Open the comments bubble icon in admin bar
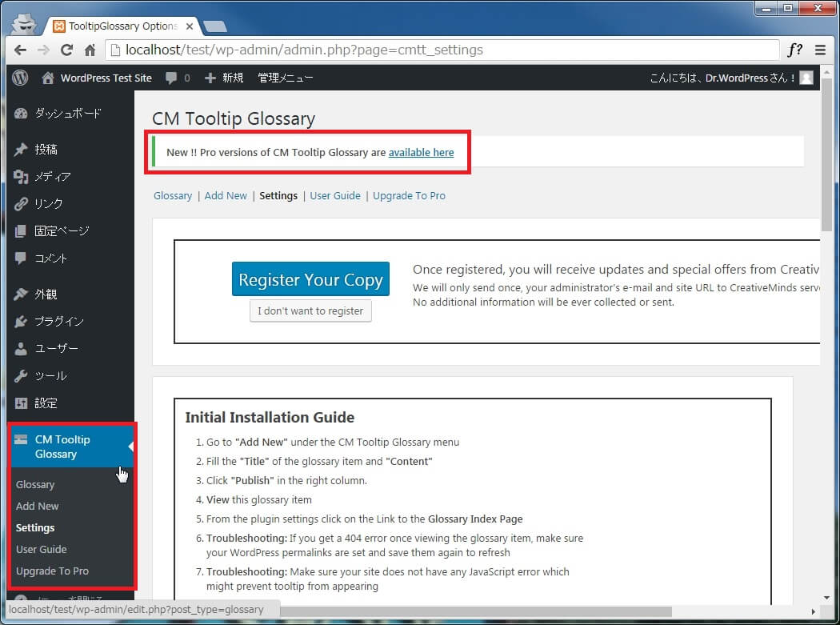Image resolution: width=840 pixels, height=625 pixels. [171, 78]
